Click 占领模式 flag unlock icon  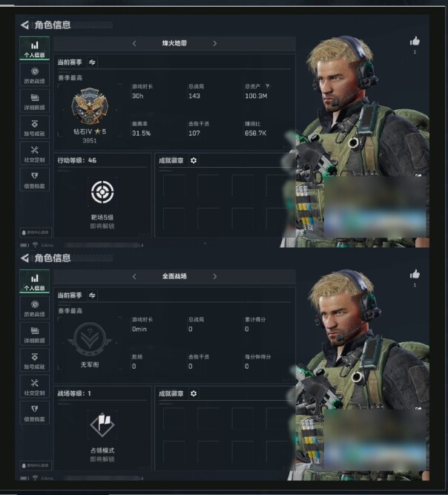[x=102, y=424]
